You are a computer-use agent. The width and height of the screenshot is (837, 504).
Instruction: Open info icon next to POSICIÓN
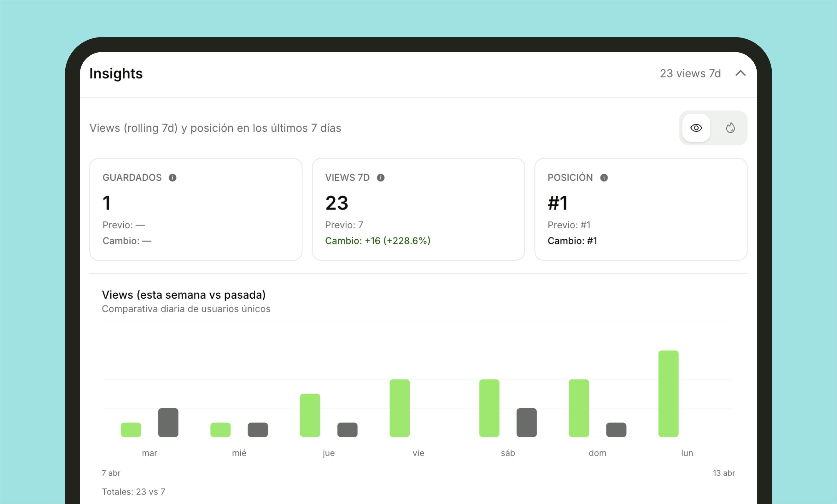pos(604,178)
